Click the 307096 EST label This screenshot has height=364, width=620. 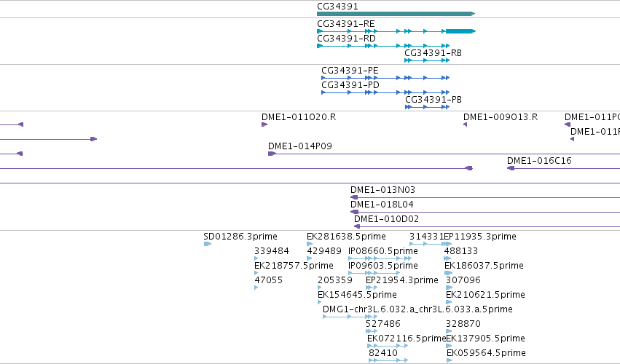[x=463, y=280]
